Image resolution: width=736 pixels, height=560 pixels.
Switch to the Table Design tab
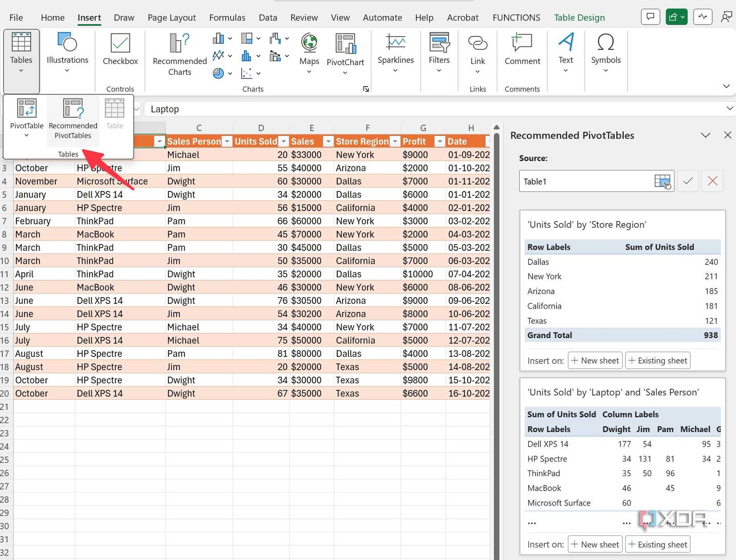pyautogui.click(x=579, y=17)
